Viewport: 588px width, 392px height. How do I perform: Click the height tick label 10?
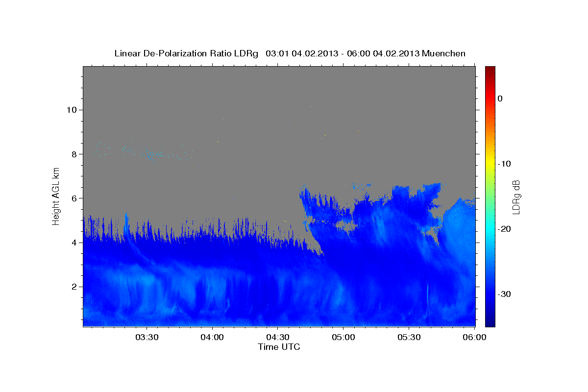73,110
